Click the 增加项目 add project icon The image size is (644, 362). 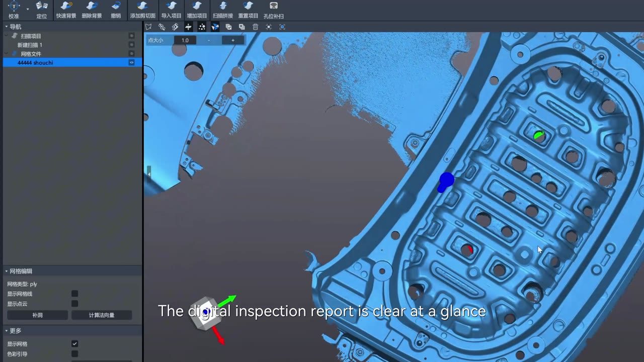[197, 6]
